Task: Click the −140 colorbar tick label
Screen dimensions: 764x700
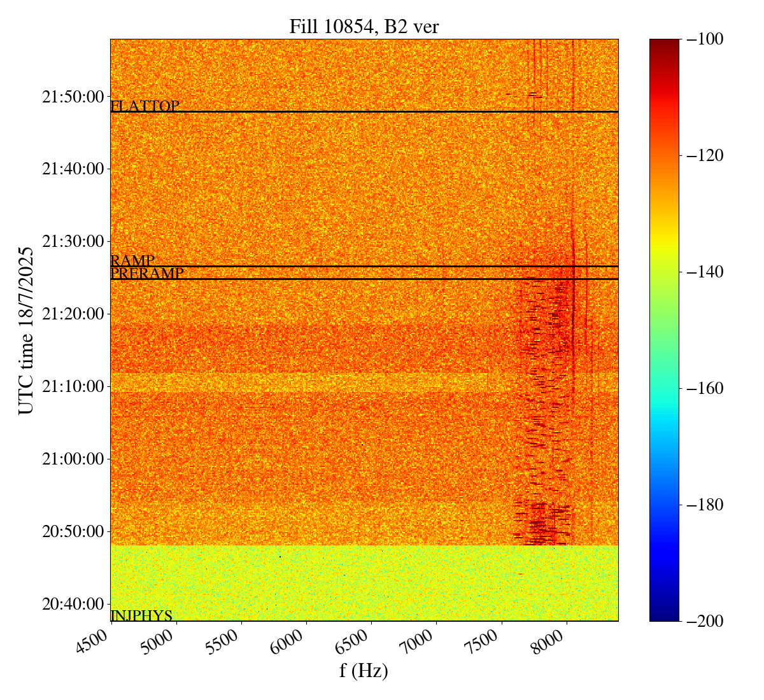Action: click(x=705, y=272)
